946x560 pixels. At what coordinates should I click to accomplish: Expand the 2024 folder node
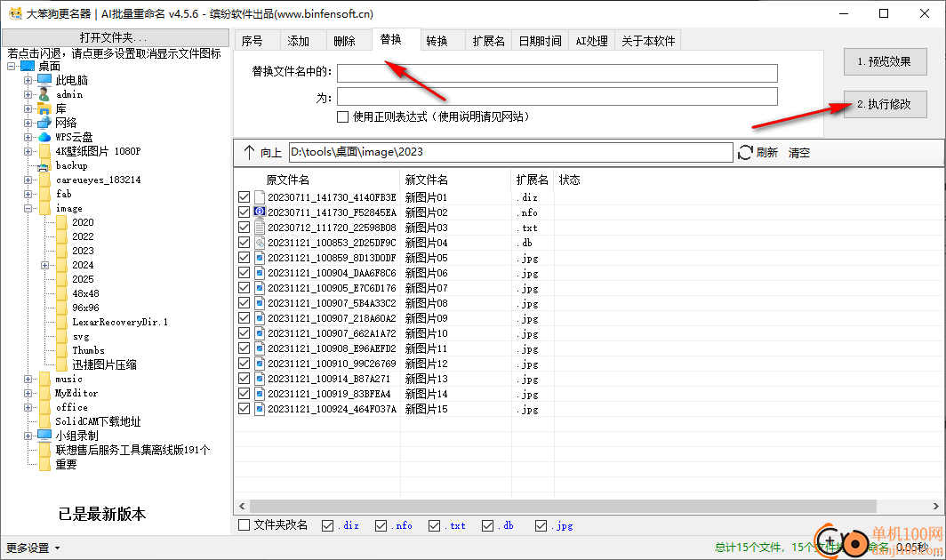point(44,265)
